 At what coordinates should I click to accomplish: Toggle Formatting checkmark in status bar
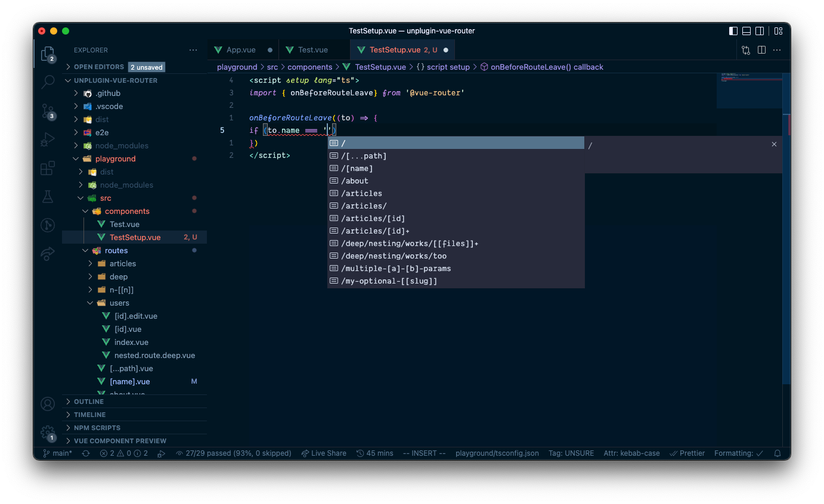point(739,453)
